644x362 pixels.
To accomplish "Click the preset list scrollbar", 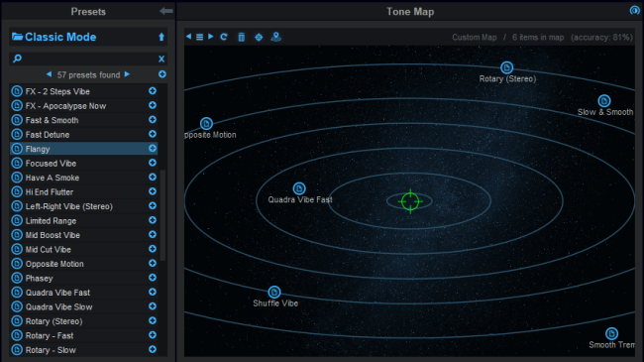I will tap(162, 215).
